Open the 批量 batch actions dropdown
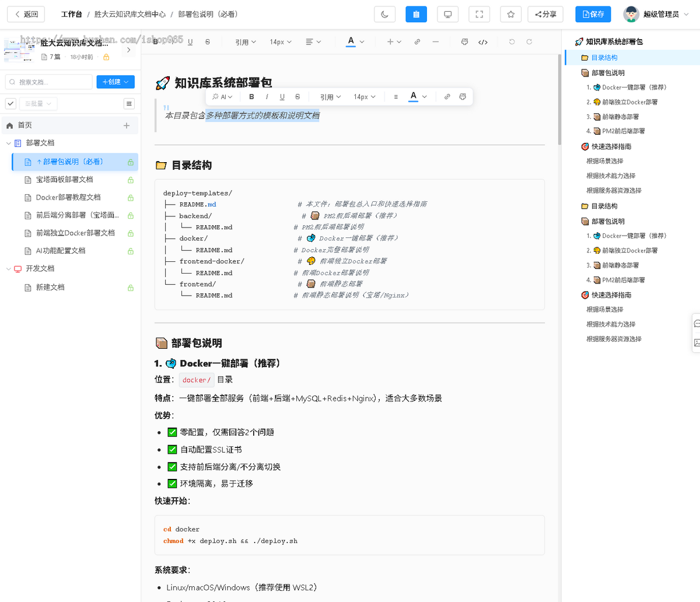The height and width of the screenshot is (602, 700). coord(38,104)
